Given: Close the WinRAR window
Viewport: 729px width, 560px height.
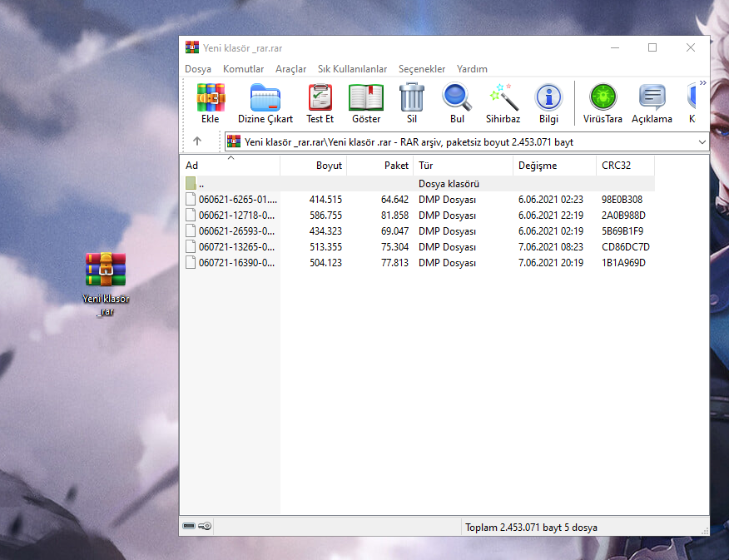Looking at the screenshot, I should [691, 47].
